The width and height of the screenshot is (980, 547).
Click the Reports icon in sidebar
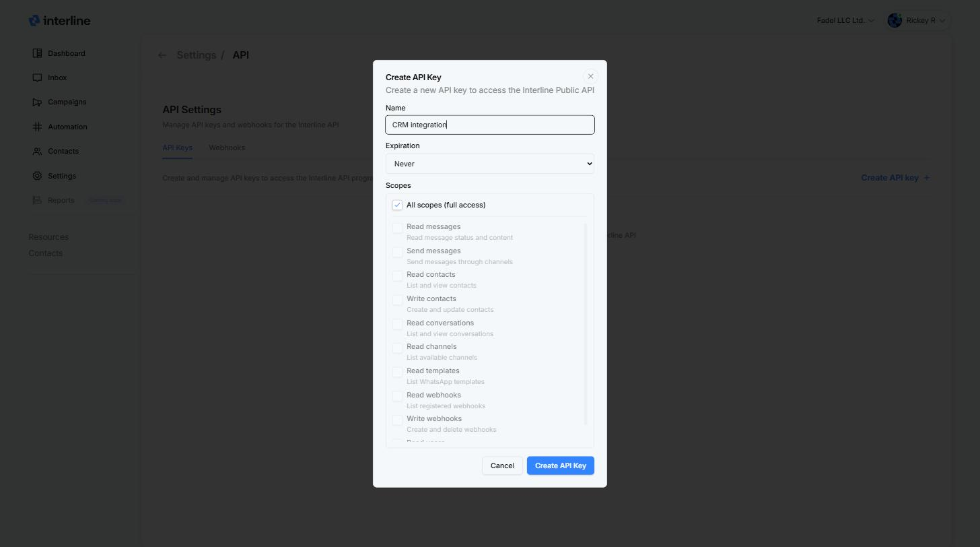[37, 200]
